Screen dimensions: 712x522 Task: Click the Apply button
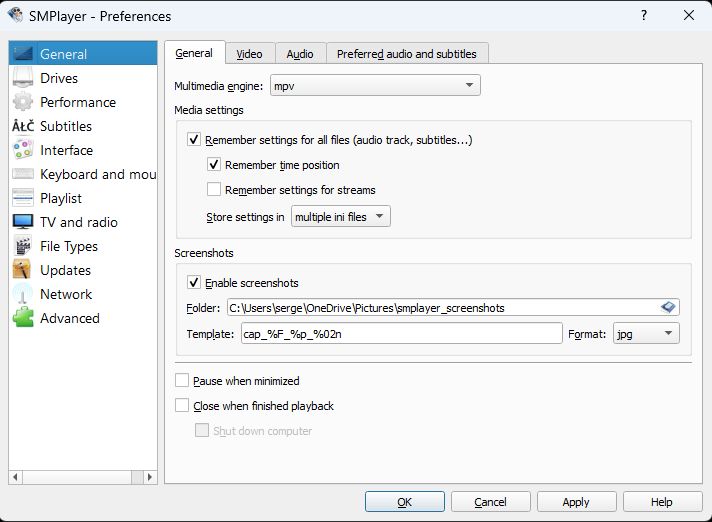(576, 502)
